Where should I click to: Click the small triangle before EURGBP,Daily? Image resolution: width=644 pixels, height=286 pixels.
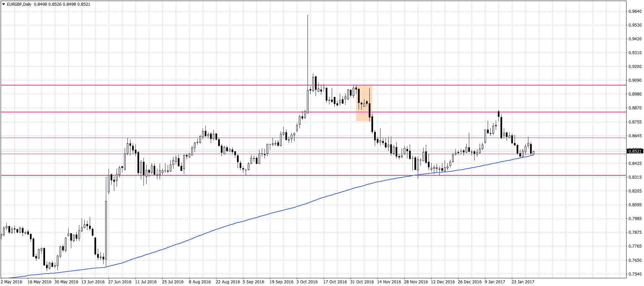click(3, 4)
